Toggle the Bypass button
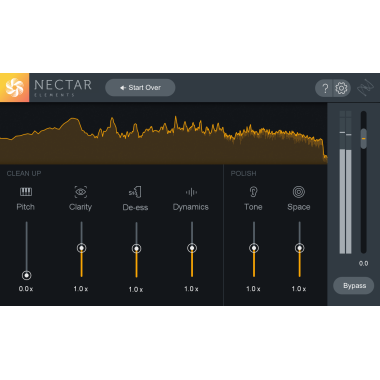This screenshot has width=380, height=380. point(354,286)
